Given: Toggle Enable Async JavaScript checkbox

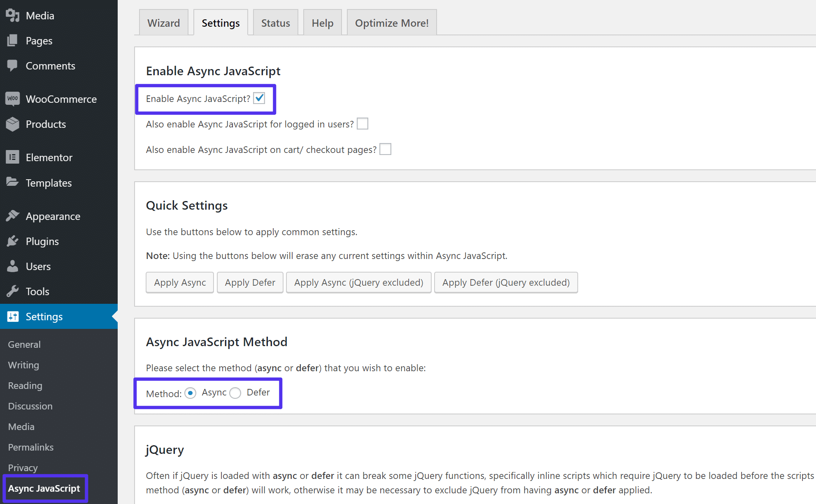Looking at the screenshot, I should 261,98.
